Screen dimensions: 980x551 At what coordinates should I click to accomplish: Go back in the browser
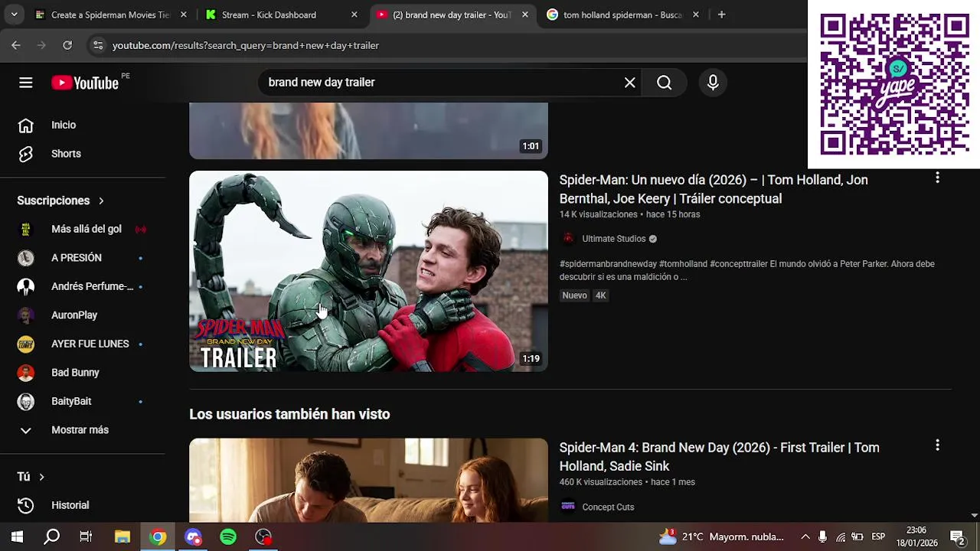coord(16,45)
